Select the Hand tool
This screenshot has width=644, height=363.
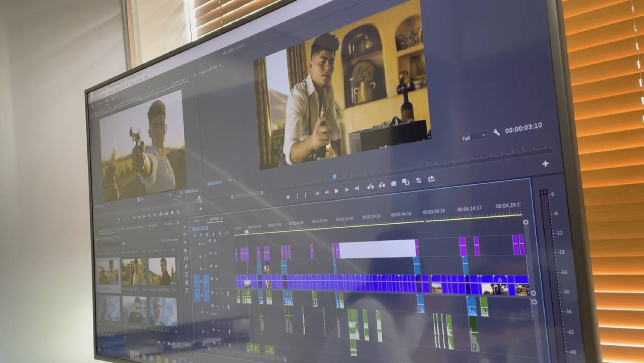tap(186, 282)
